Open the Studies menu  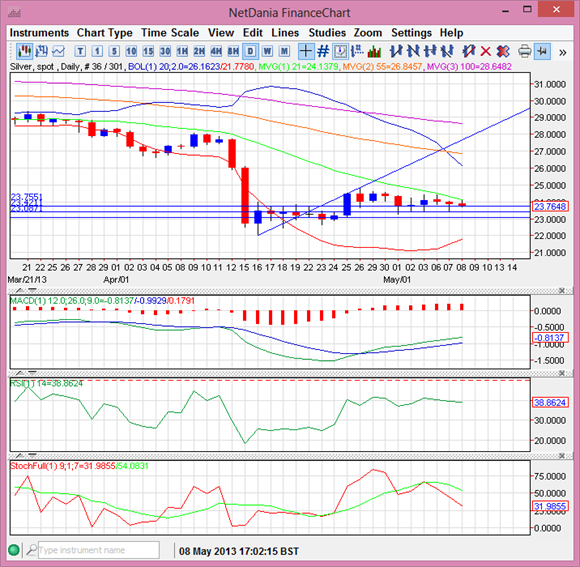click(x=327, y=33)
